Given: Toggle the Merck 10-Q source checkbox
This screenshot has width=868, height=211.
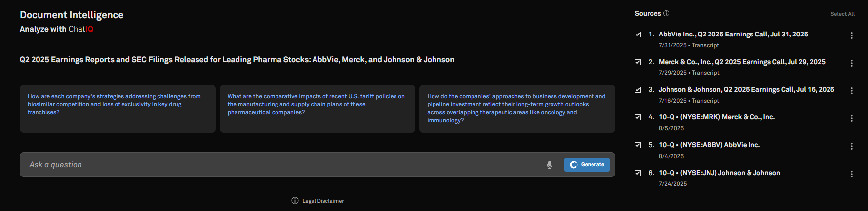Looking at the screenshot, I should [638, 117].
